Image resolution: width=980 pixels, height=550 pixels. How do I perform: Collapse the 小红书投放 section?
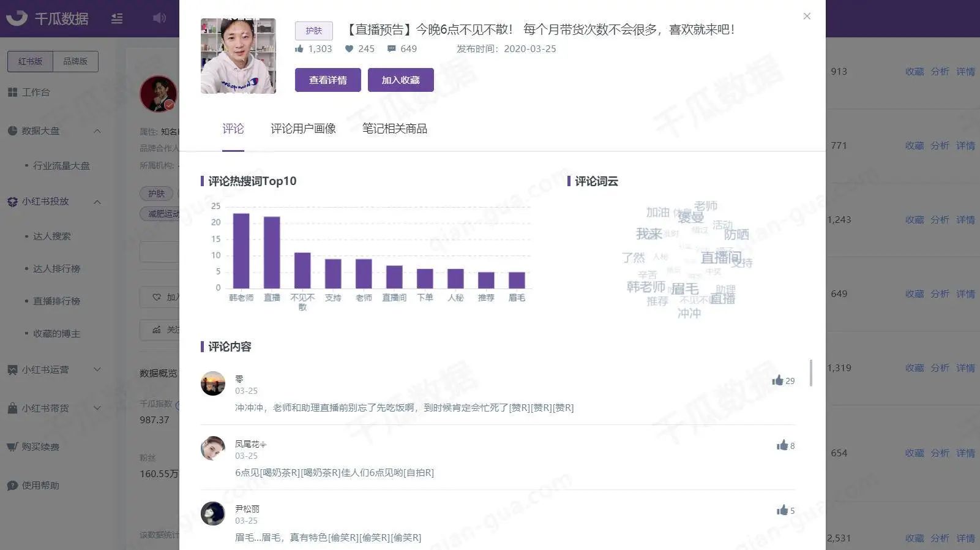pos(97,202)
